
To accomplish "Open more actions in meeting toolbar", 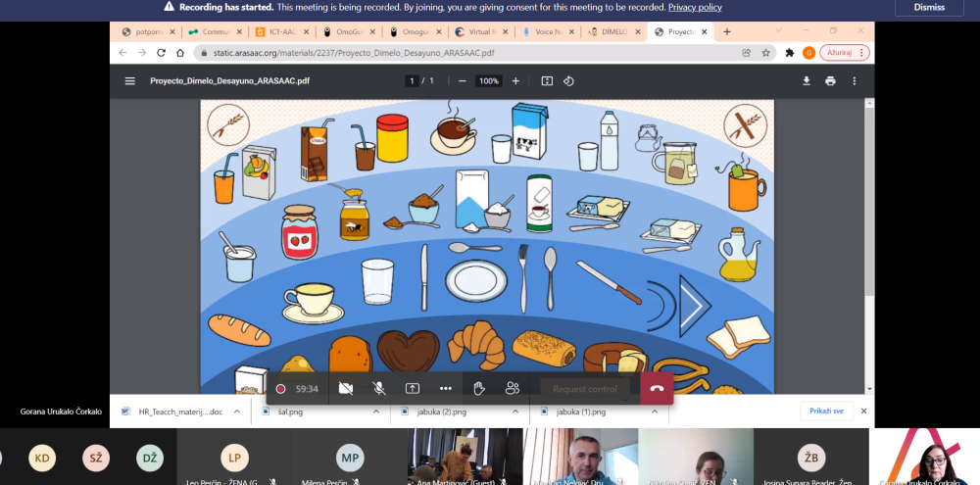I will point(446,389).
